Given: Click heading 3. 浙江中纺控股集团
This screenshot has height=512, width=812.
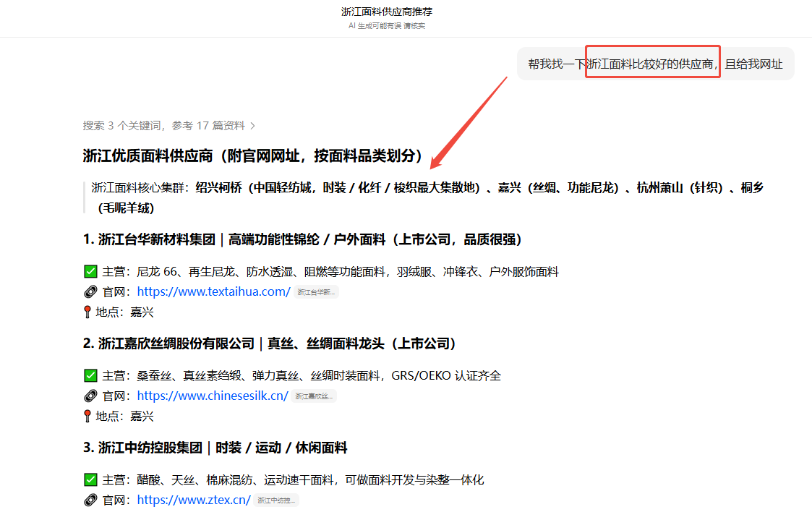Looking at the screenshot, I should [215, 448].
